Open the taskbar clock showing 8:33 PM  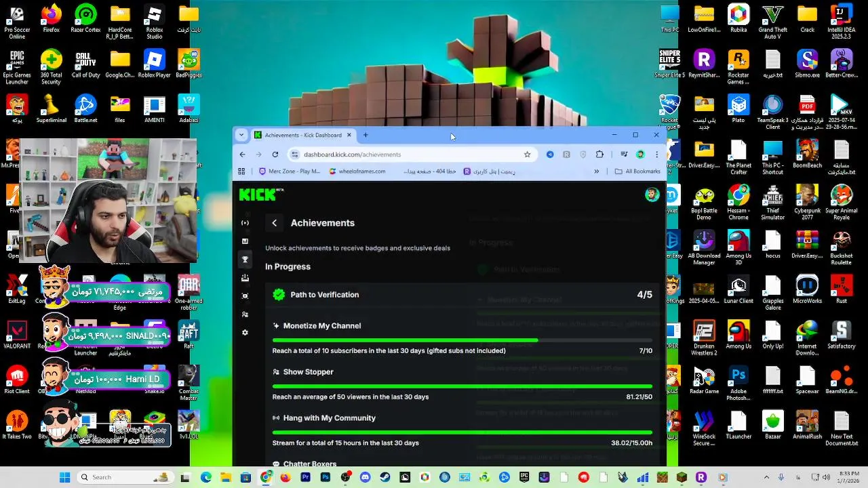pos(849,477)
